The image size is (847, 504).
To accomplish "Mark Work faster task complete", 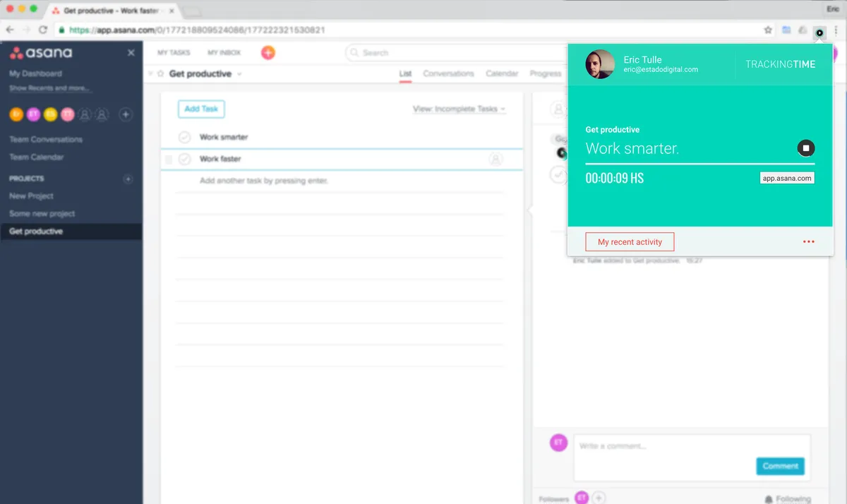I will coord(184,160).
